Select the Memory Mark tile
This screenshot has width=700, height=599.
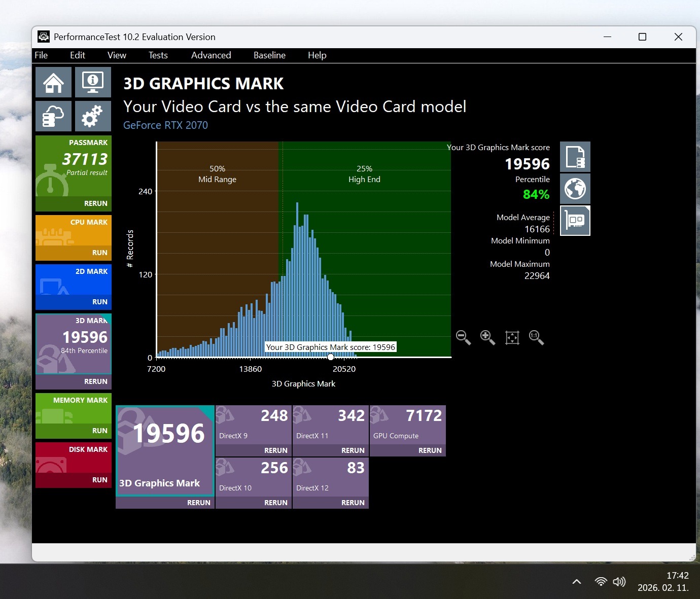[74, 408]
